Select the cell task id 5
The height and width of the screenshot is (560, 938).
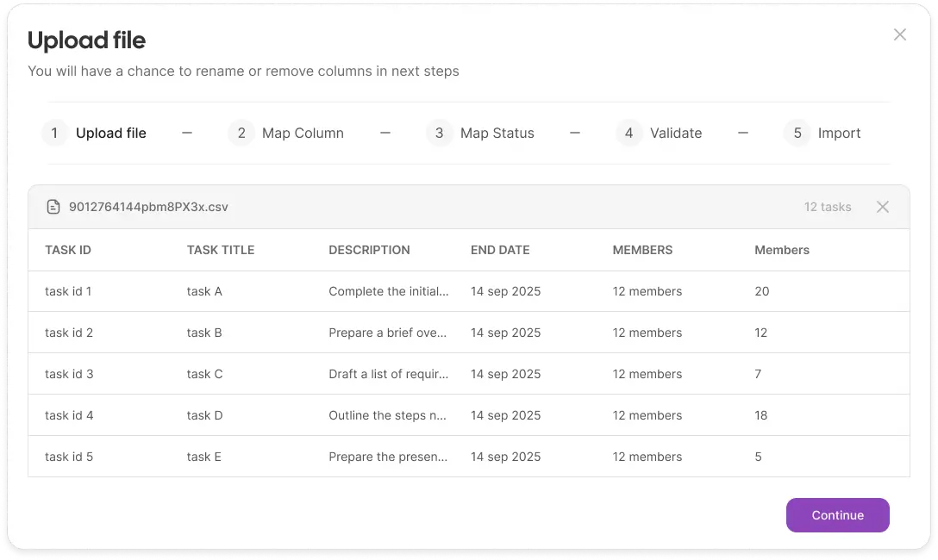[x=69, y=456]
